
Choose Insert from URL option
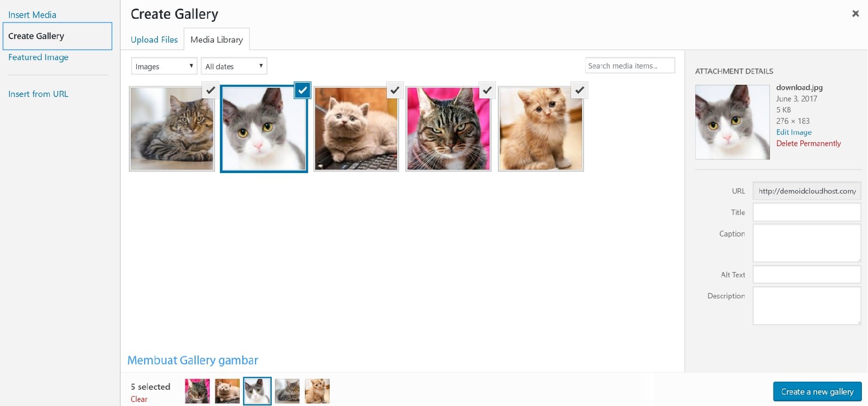pyautogui.click(x=38, y=94)
